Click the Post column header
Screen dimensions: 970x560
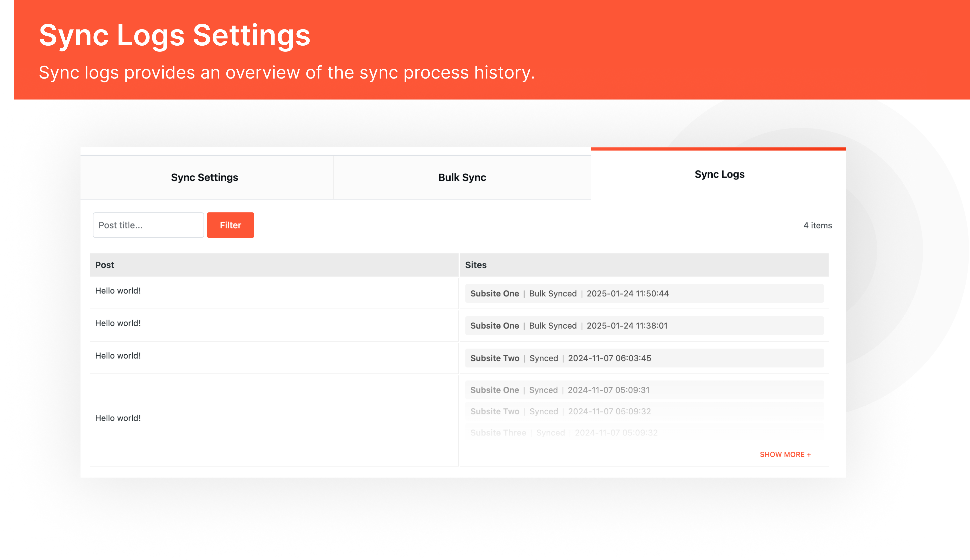pos(104,265)
